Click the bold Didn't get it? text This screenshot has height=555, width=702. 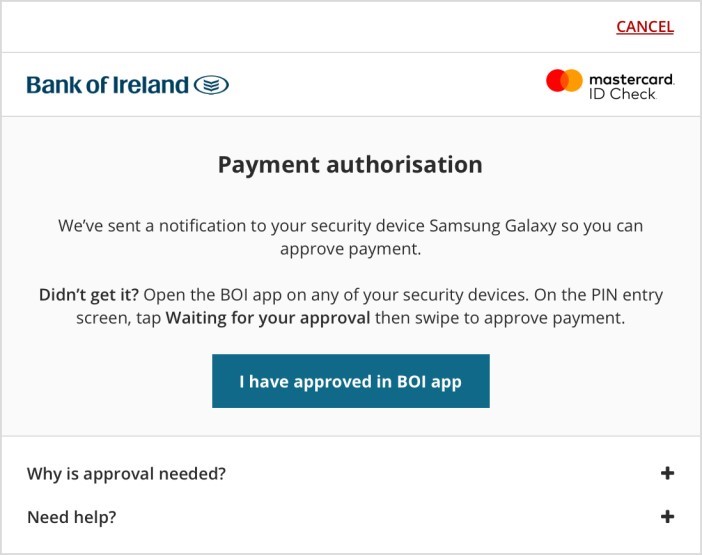tap(89, 295)
